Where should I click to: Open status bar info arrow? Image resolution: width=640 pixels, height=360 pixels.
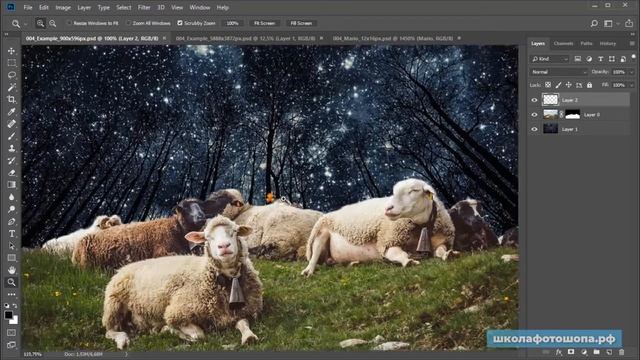[126, 354]
